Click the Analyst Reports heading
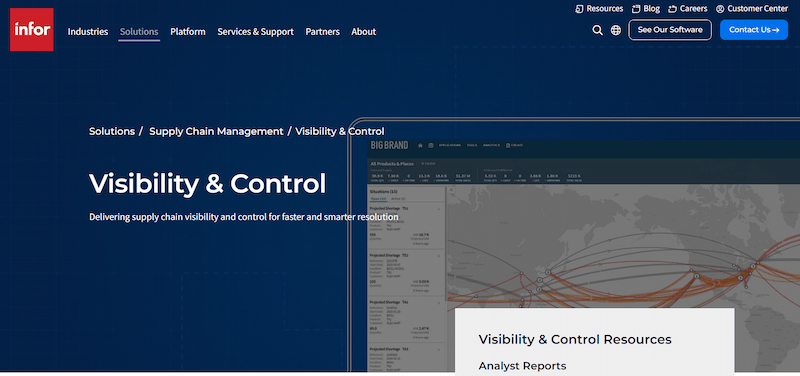This screenshot has width=800, height=376. point(522,366)
